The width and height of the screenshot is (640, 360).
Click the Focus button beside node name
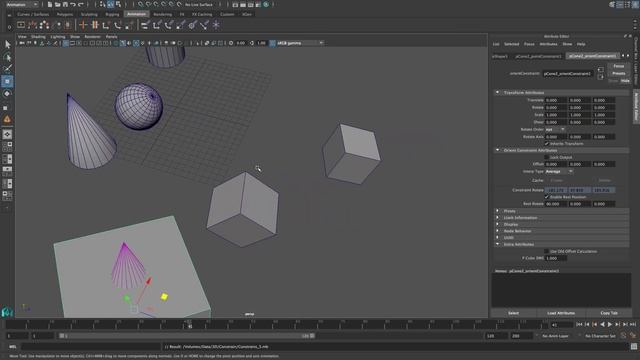[x=619, y=66]
